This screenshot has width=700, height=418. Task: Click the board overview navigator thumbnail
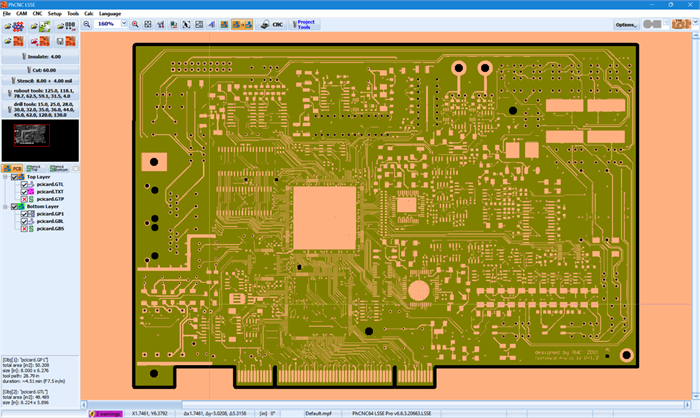pyautogui.click(x=40, y=140)
